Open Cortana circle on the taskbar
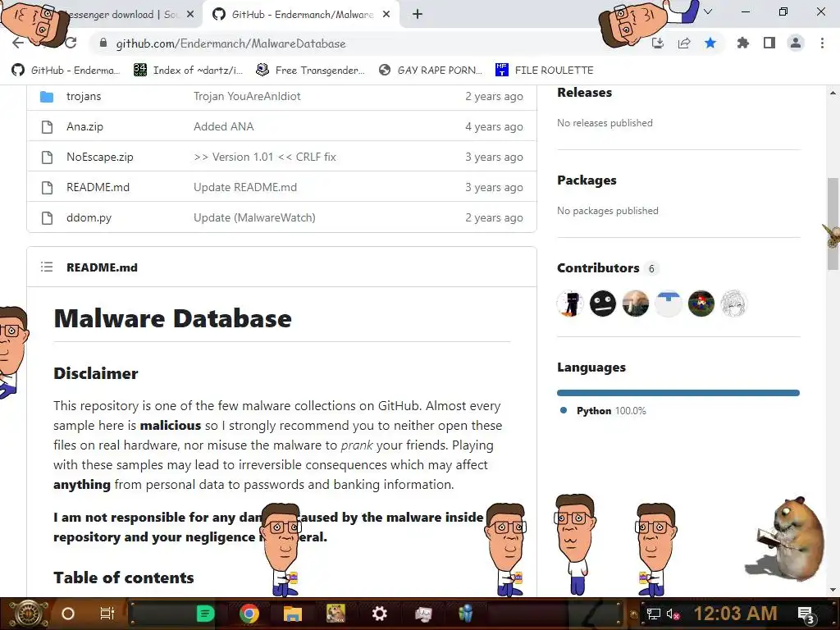Screen dimensions: 840x630 pyautogui.click(x=68, y=614)
